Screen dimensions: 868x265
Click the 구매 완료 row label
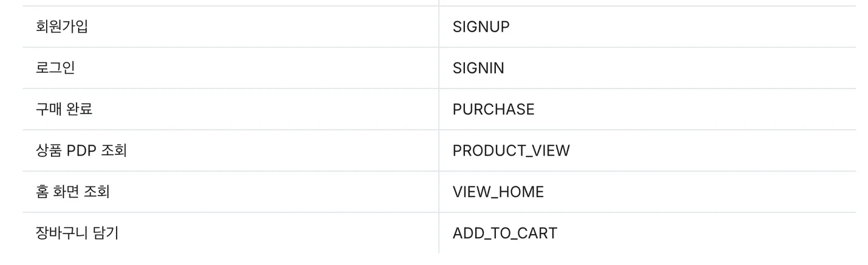pos(64,109)
